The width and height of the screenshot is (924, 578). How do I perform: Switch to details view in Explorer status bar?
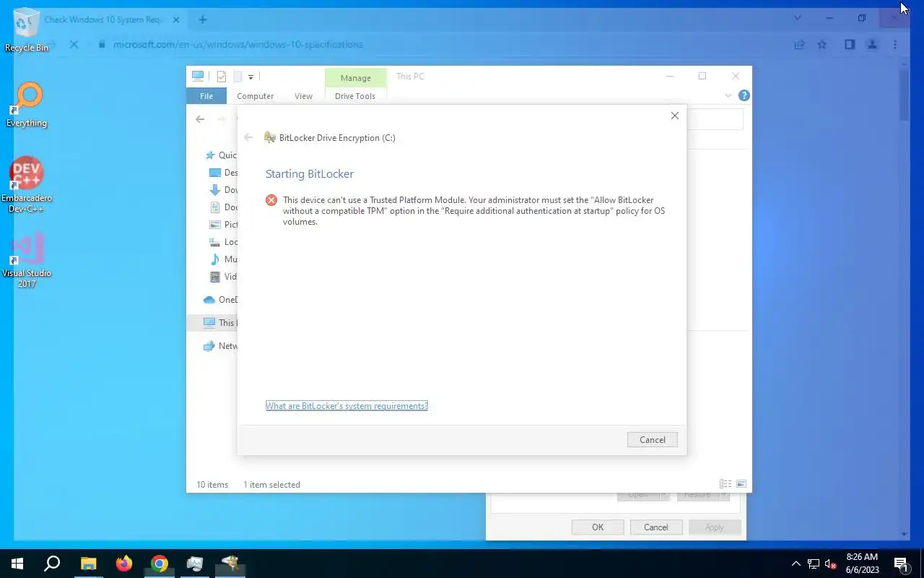pyautogui.click(x=725, y=484)
